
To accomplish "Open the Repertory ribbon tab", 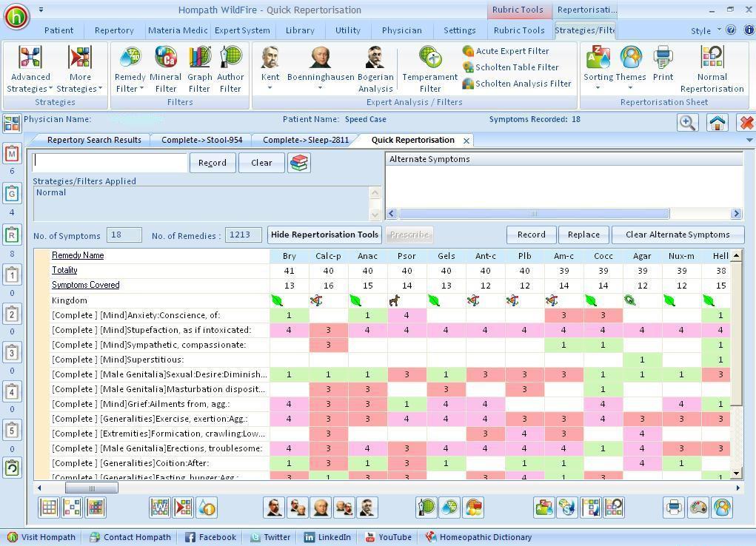I will point(114,30).
